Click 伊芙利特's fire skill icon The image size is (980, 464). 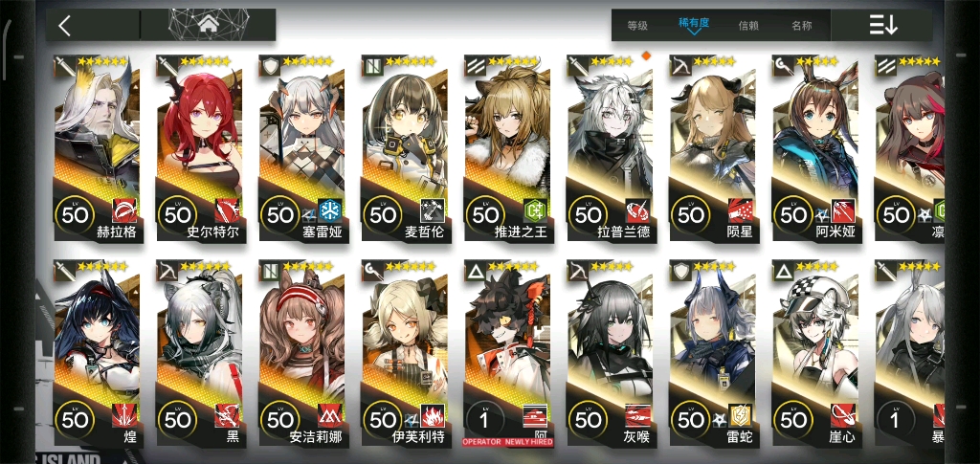pos(432,416)
